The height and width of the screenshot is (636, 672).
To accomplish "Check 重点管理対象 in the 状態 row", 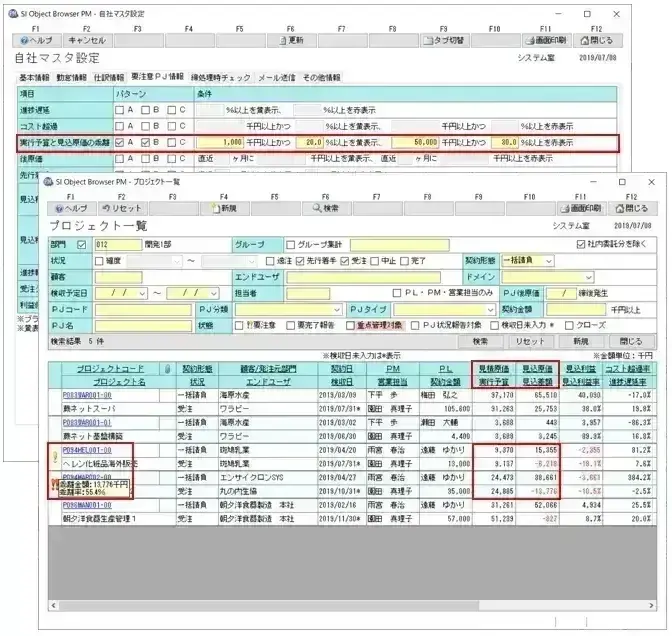I will coord(351,326).
